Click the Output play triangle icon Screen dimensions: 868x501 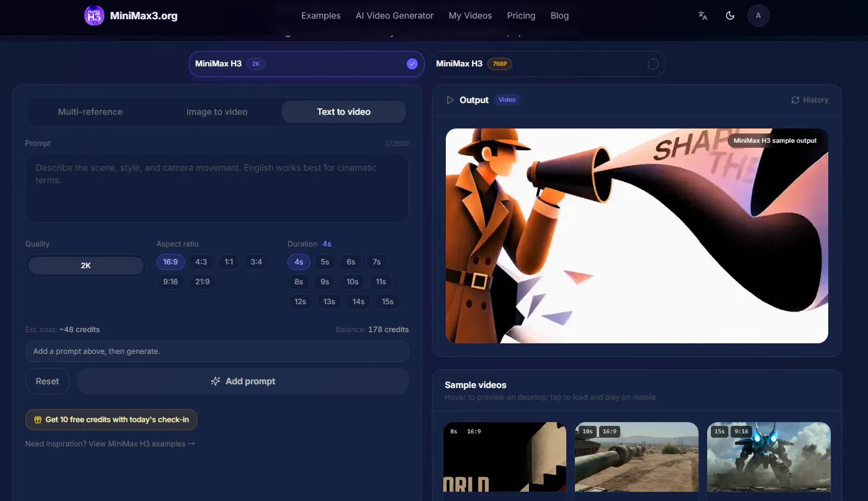pyautogui.click(x=450, y=100)
